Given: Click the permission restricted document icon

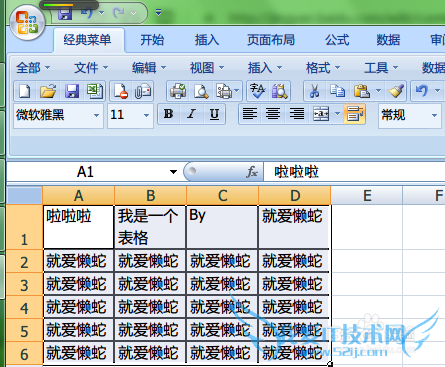Looking at the screenshot, I should (121, 91).
